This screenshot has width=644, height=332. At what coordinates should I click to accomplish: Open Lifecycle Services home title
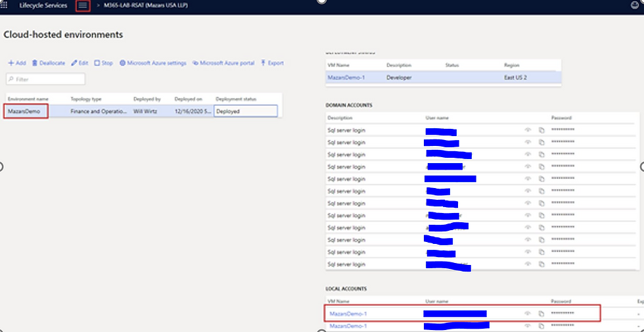43,6
